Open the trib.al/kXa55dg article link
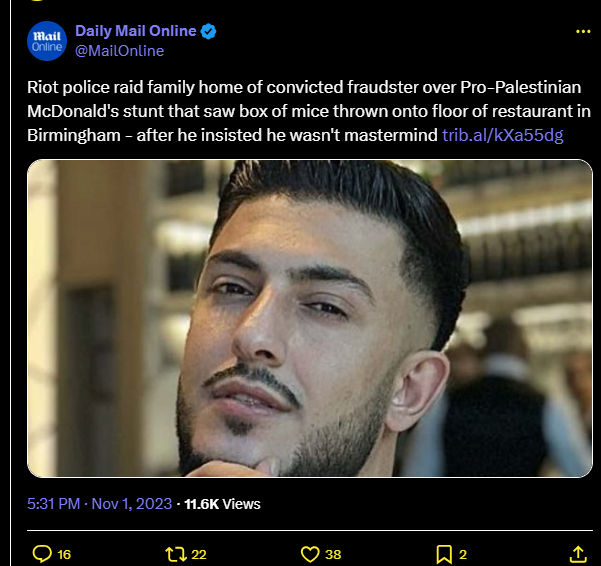This screenshot has width=601, height=566. [x=503, y=135]
